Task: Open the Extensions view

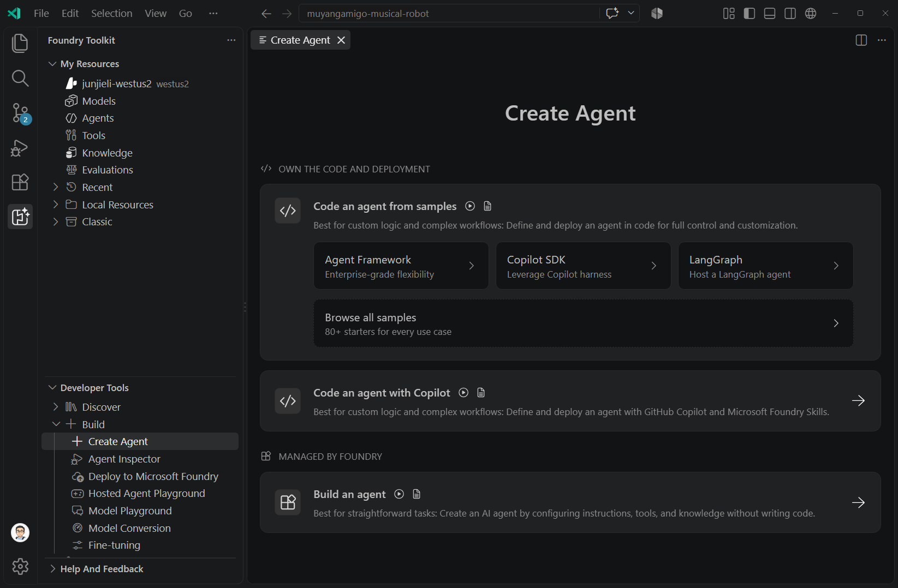Action: coord(20,182)
